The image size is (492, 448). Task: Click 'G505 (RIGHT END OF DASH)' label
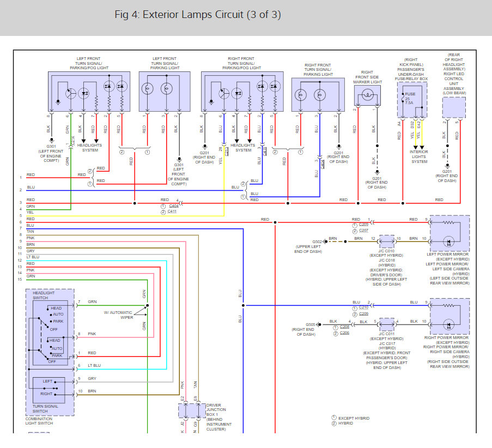pos(303,329)
